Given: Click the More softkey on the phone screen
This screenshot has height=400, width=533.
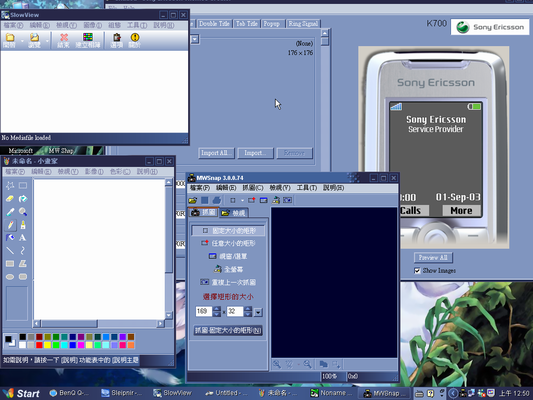Looking at the screenshot, I should [461, 211].
